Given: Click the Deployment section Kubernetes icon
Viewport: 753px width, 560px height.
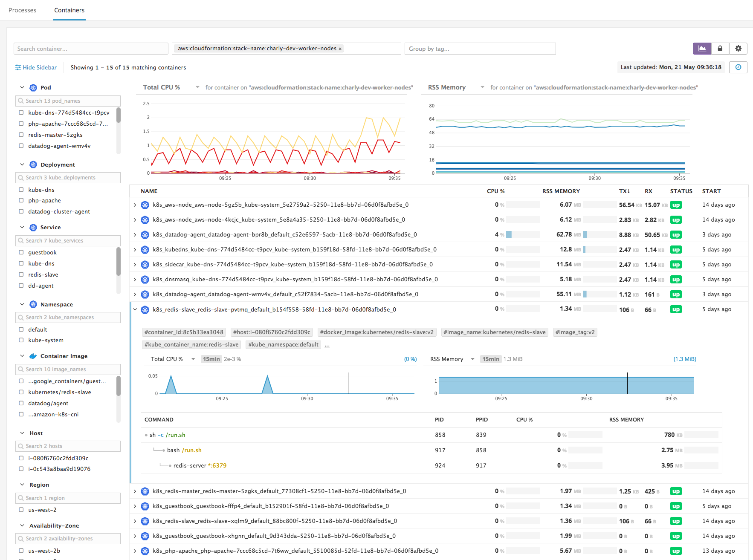Looking at the screenshot, I should coord(33,165).
